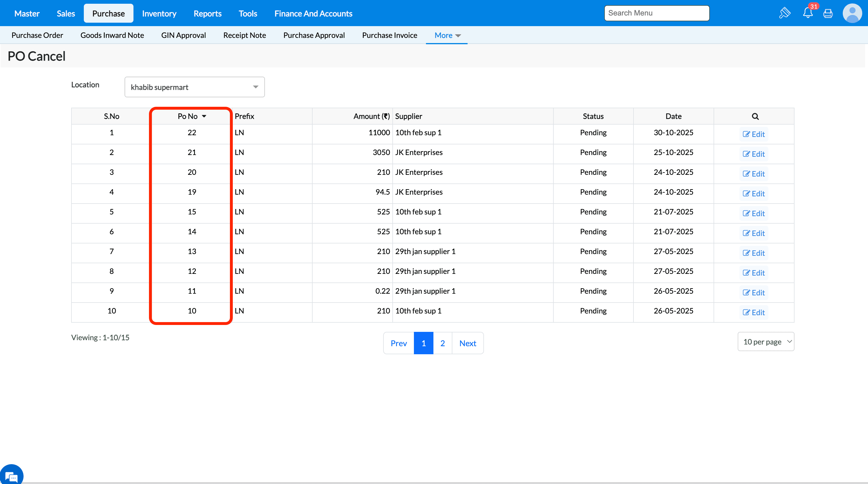Image resolution: width=868 pixels, height=484 pixels.
Task: Open Goods Inward Note tab
Action: 112,35
